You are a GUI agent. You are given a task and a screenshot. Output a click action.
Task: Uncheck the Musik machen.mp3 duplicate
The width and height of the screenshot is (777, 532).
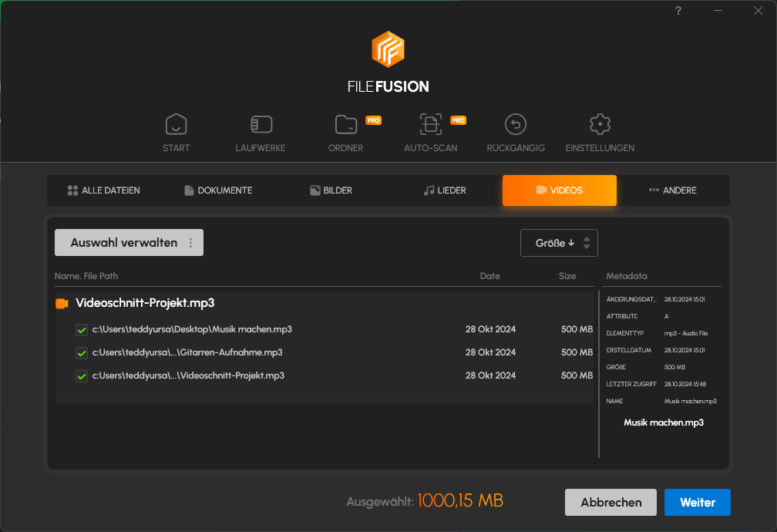tap(82, 329)
